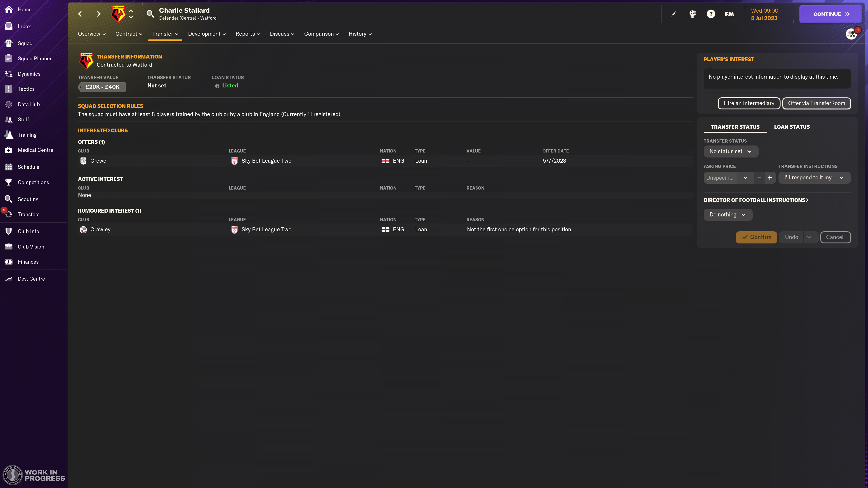Viewport: 868px width, 488px height.
Task: Open the transfer instructions dropdown
Action: 814,178
